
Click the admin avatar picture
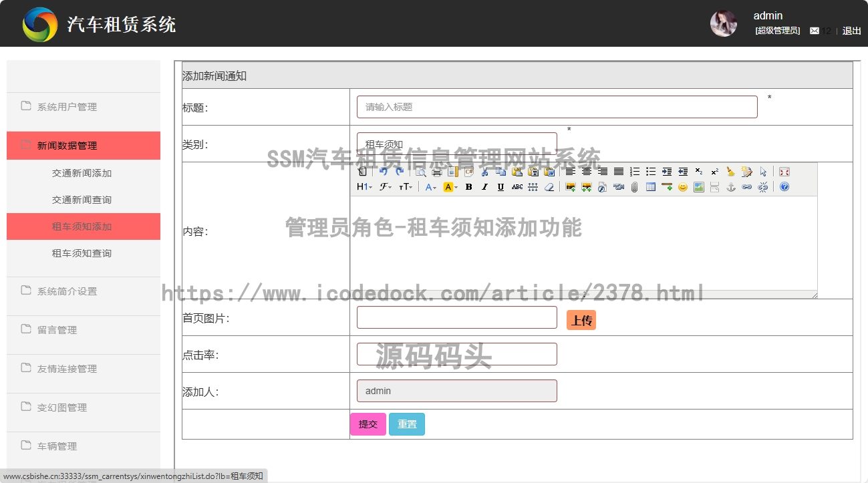[724, 23]
